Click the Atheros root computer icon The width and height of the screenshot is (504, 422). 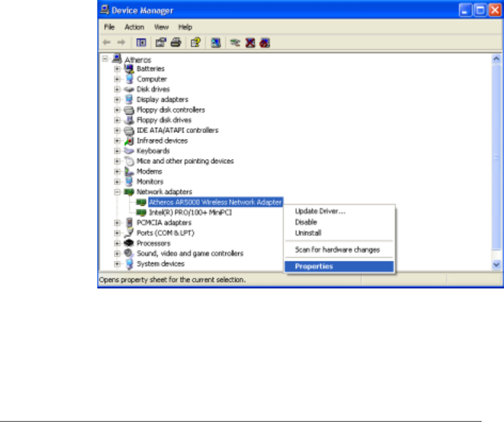pos(117,59)
